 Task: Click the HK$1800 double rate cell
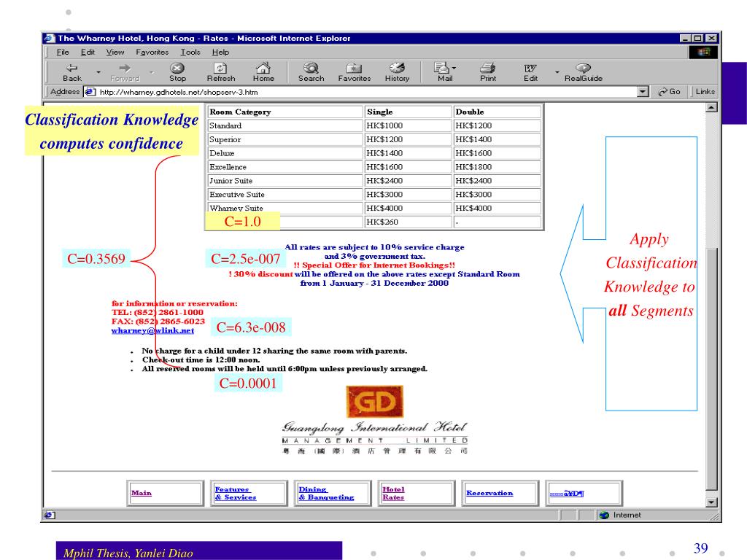pos(498,167)
